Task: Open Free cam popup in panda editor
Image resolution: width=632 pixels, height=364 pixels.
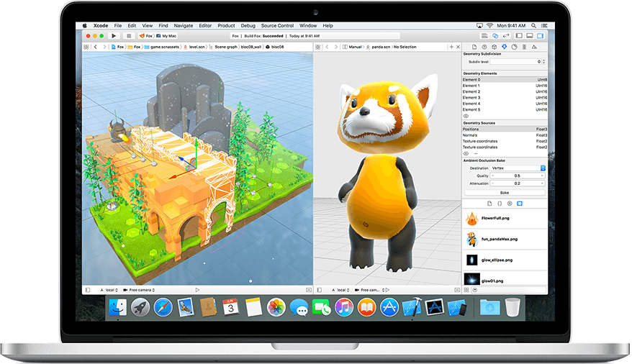Action: pos(369,290)
